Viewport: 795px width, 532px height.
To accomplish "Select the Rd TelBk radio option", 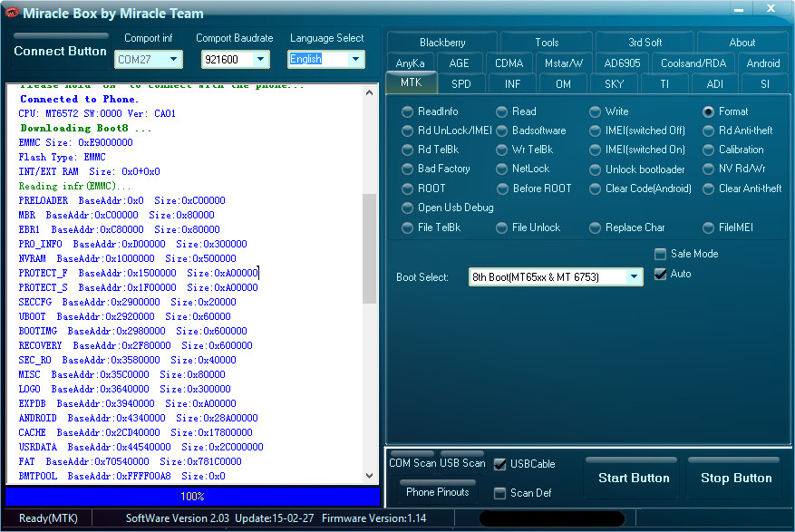I will coord(407,150).
